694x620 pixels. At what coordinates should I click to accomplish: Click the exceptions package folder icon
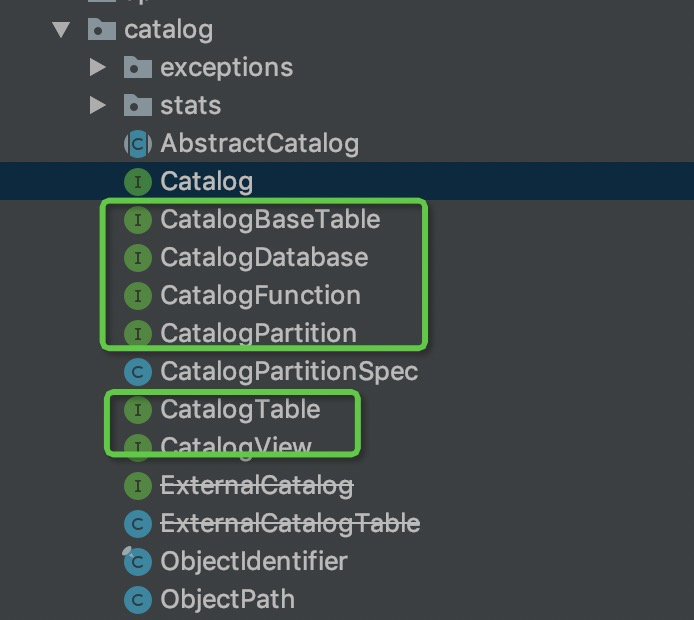(137, 68)
